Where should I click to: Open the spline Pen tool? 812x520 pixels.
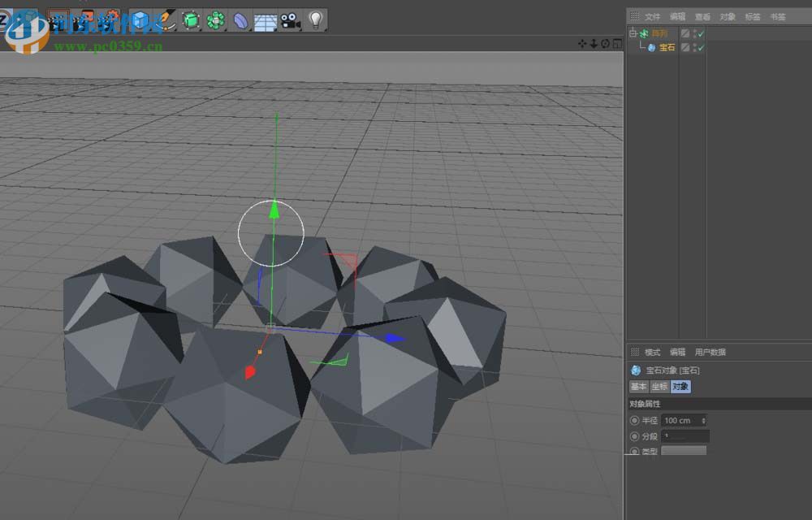165,21
